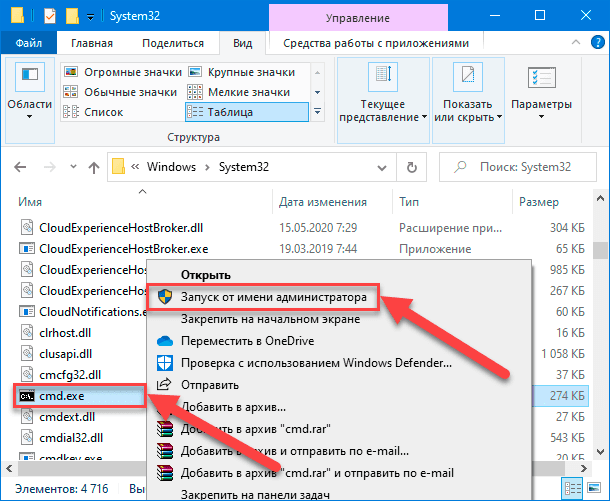Viewport: 610px width, 501px height.
Task: Click Windows in address breadcrumb
Action: click(x=171, y=167)
